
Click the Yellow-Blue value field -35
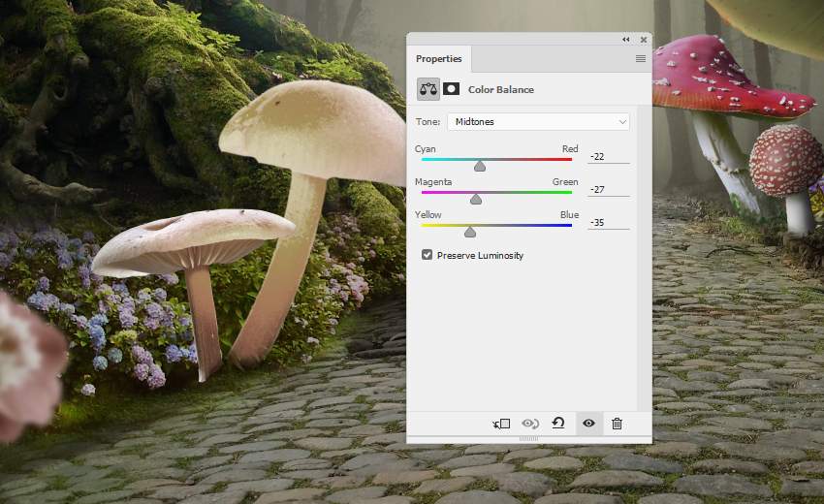coord(609,223)
